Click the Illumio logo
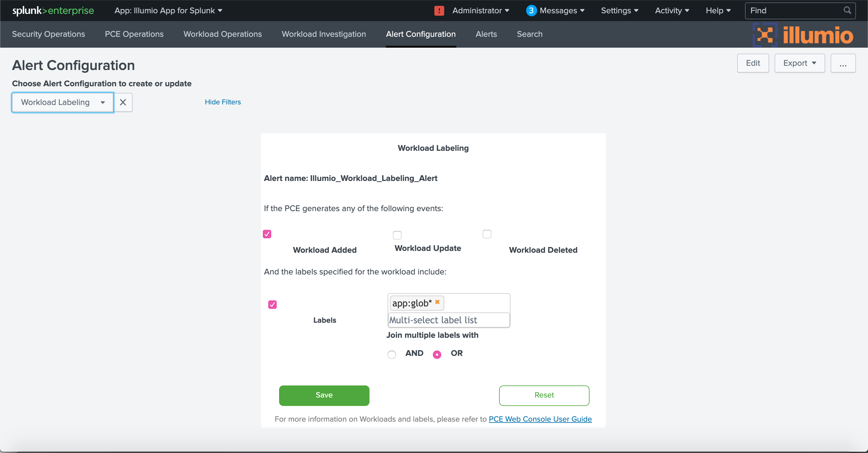 (803, 35)
